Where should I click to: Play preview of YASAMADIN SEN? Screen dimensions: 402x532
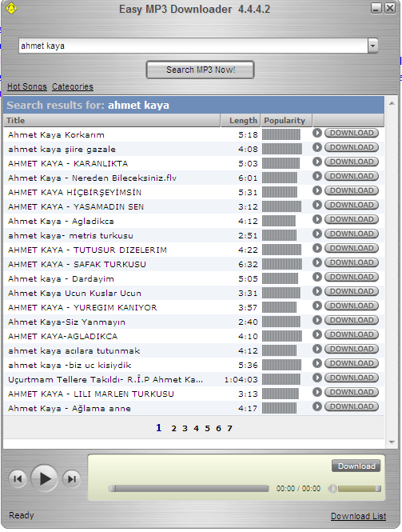[x=317, y=205]
